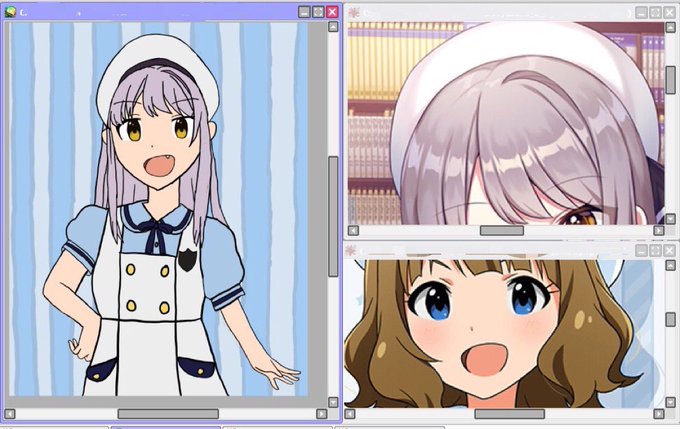
Task: Click the left window's vertical scrollbar thumb
Action: click(333, 216)
